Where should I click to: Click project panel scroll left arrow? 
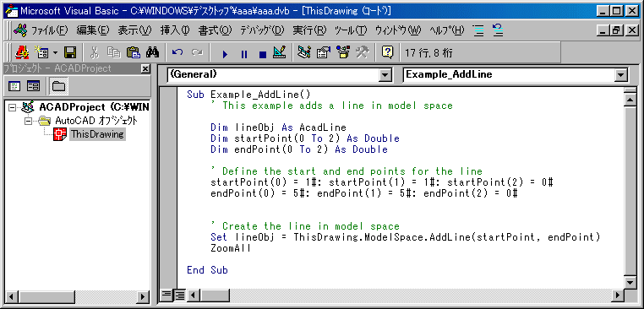tap(11, 296)
